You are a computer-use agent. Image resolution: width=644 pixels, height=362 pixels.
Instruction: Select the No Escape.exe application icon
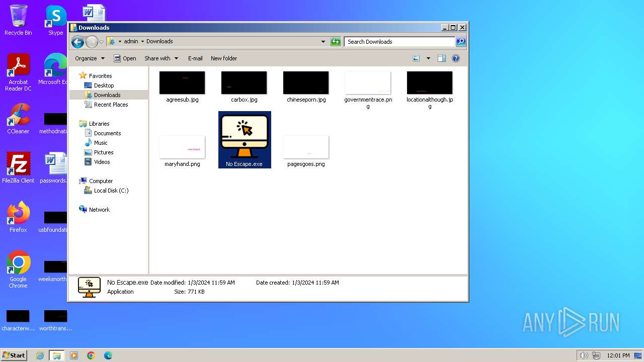tap(245, 137)
